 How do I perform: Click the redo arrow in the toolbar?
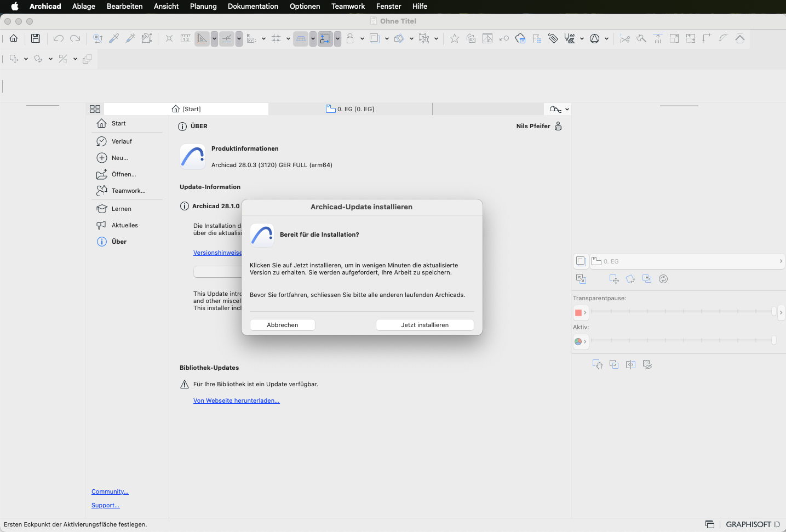pyautogui.click(x=75, y=38)
